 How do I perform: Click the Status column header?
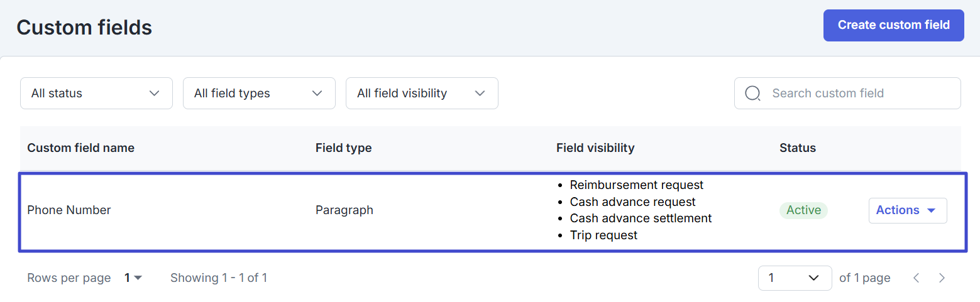797,148
